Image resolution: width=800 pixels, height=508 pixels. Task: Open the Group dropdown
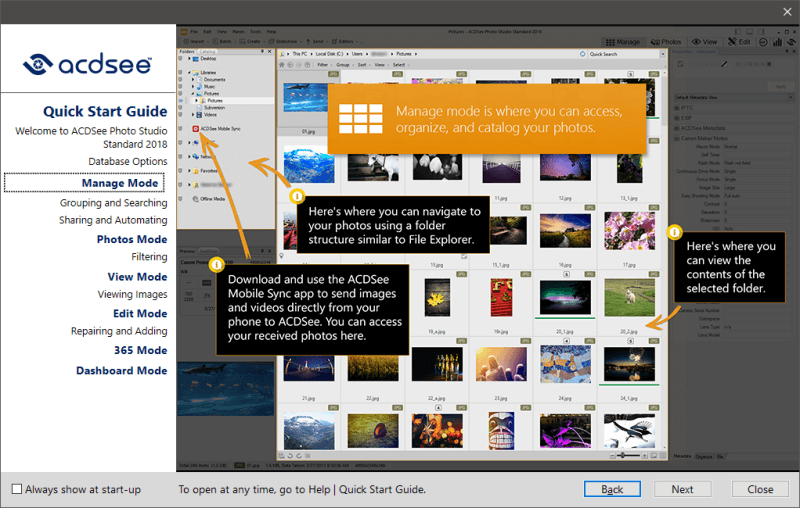click(x=344, y=65)
